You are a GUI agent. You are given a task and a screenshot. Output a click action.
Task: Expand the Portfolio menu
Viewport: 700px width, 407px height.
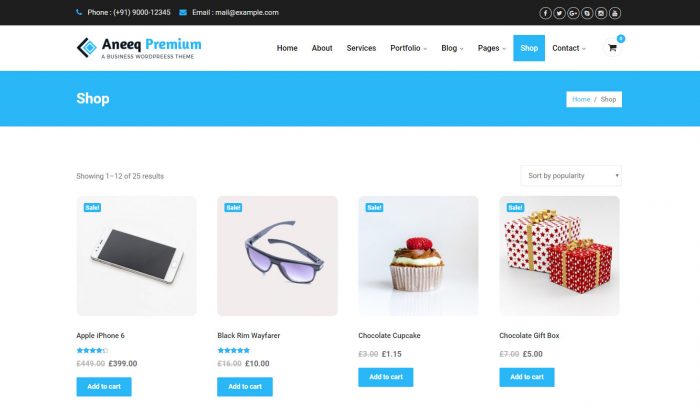tap(408, 48)
